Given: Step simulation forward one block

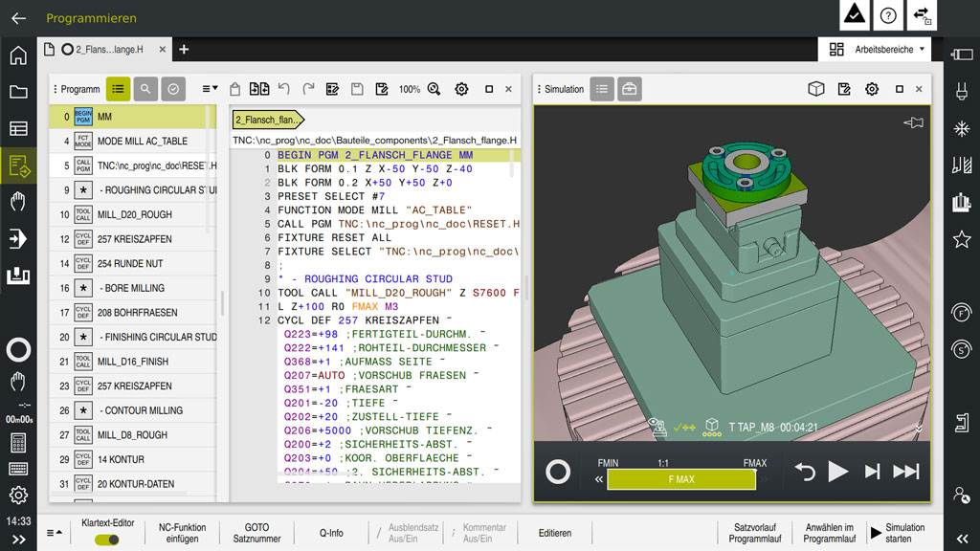Looking at the screenshot, I should 873,472.
